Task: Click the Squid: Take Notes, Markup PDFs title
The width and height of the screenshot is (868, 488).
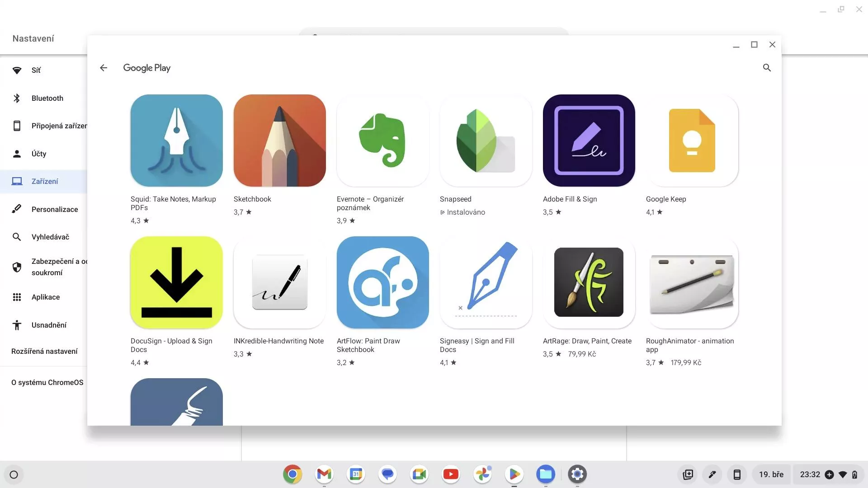Action: point(173,203)
